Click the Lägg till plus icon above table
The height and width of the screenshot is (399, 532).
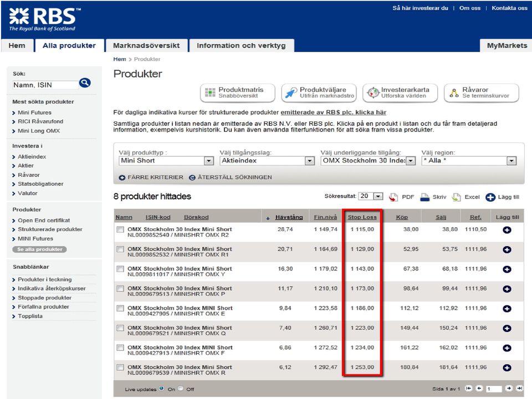(x=490, y=197)
